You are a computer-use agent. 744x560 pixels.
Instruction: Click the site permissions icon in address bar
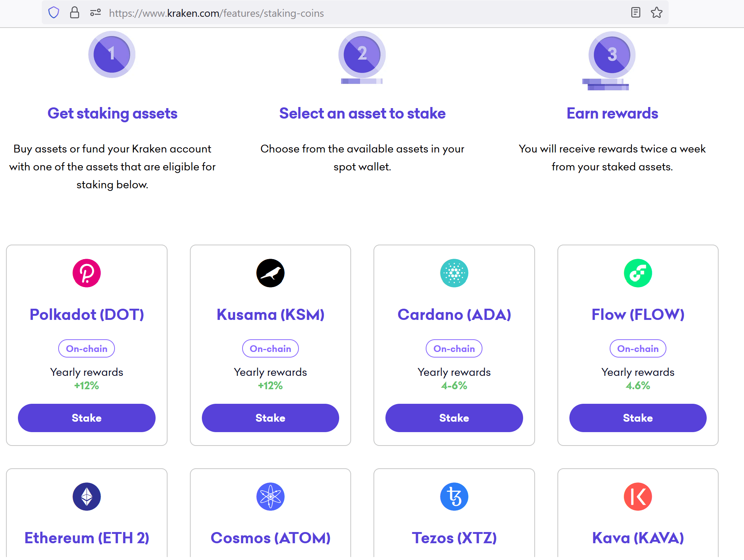point(95,13)
